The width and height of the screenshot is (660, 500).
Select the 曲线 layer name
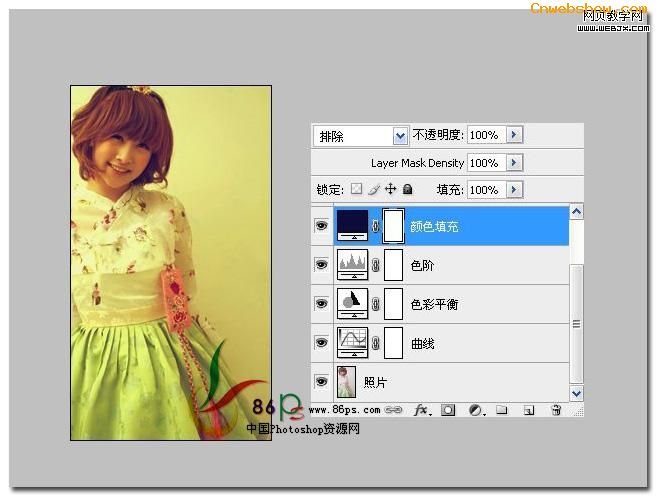point(423,343)
